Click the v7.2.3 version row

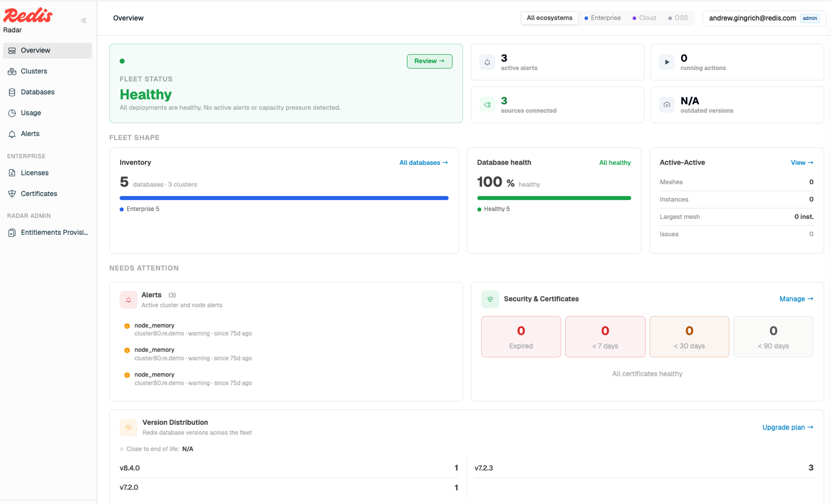tap(644, 468)
